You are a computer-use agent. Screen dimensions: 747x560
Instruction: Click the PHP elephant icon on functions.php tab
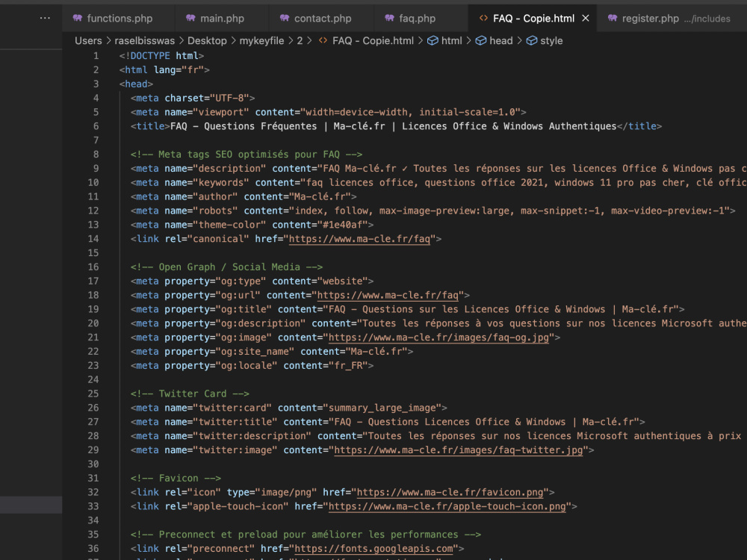tap(77, 18)
